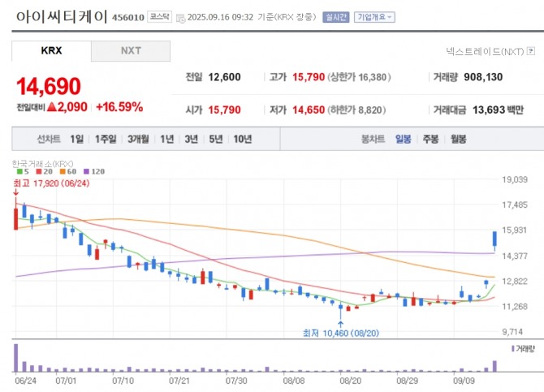Switch to the KRX tab
Image resolution: width=544 pixels, height=392 pixels.
[x=51, y=50]
